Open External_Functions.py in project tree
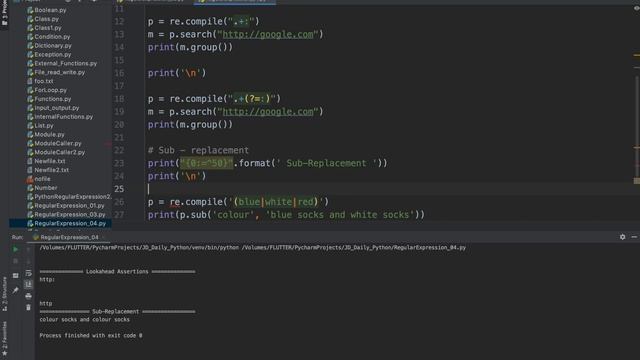The image size is (640, 360). tap(65, 63)
